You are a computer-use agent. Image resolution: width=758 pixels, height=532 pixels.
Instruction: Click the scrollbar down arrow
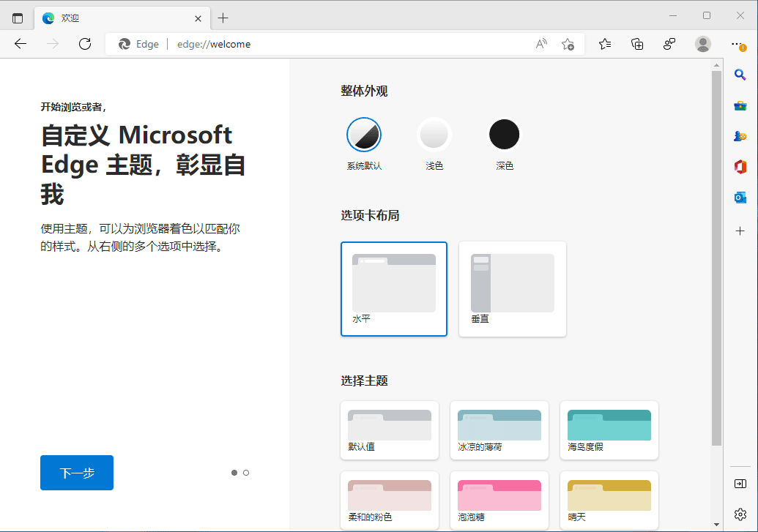716,525
